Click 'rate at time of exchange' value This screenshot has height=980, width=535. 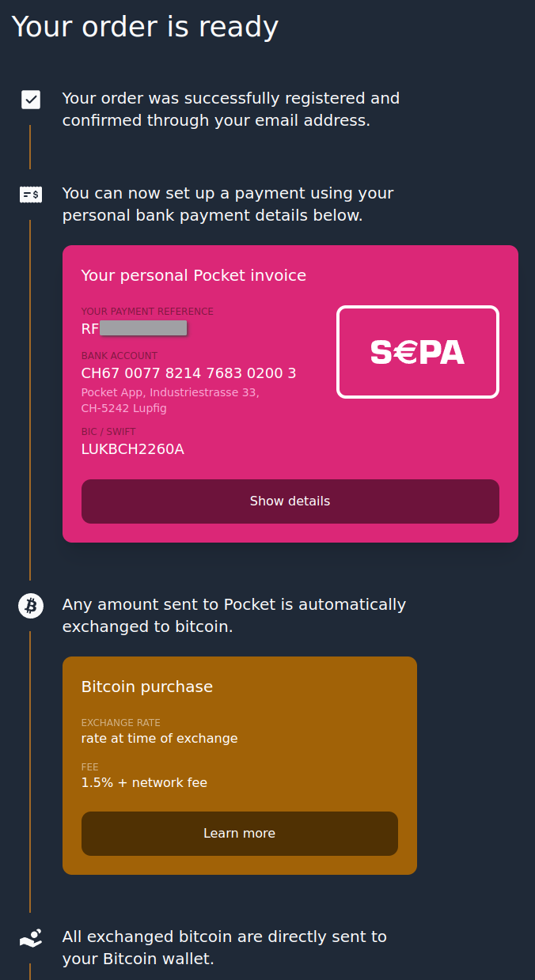[x=160, y=739]
